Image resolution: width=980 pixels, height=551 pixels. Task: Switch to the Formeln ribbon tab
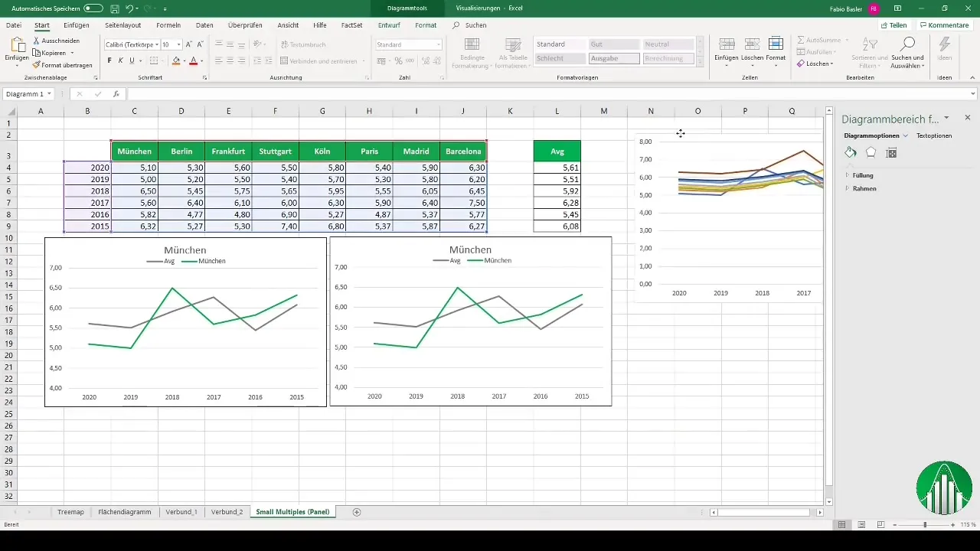tap(168, 25)
